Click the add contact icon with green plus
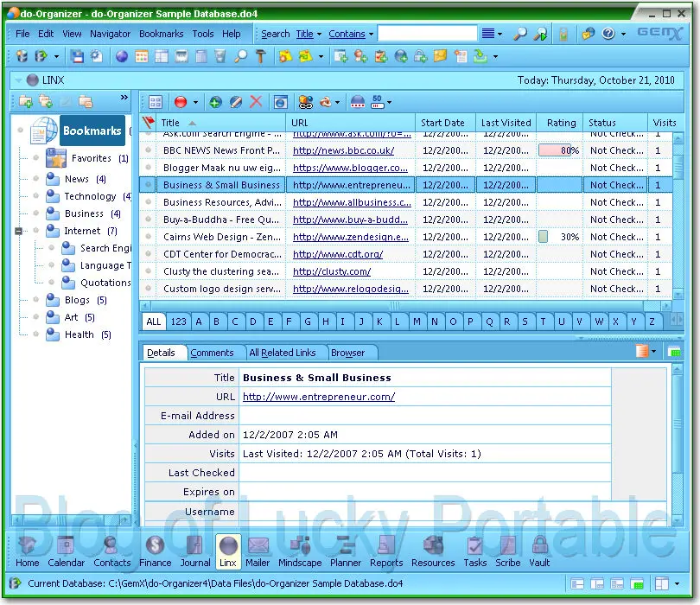Viewport: 700px width, 605px height. (360, 57)
